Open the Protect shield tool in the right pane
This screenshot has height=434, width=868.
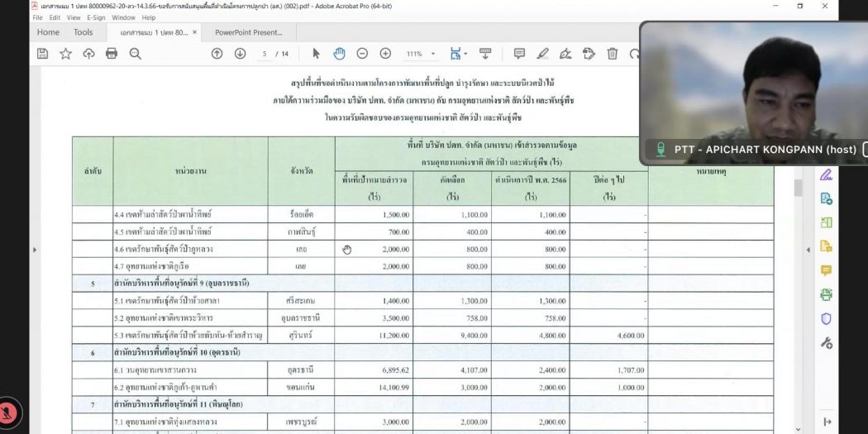pos(826,319)
